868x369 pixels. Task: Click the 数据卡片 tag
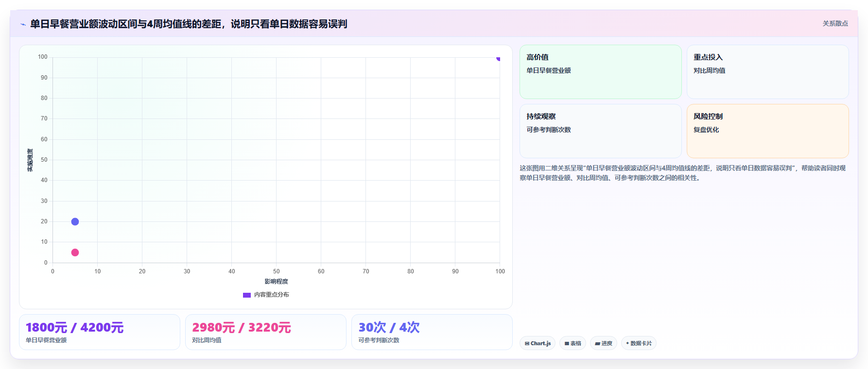(639, 343)
